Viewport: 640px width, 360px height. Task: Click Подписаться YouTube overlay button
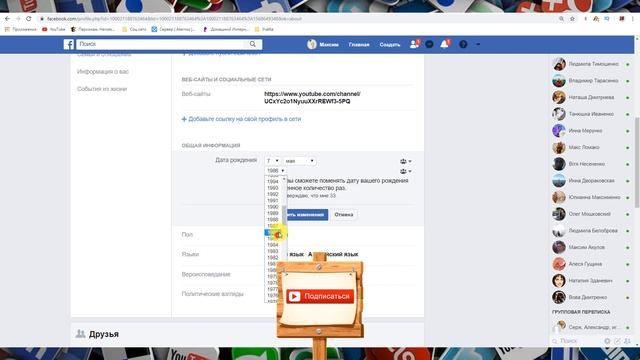coord(320,296)
